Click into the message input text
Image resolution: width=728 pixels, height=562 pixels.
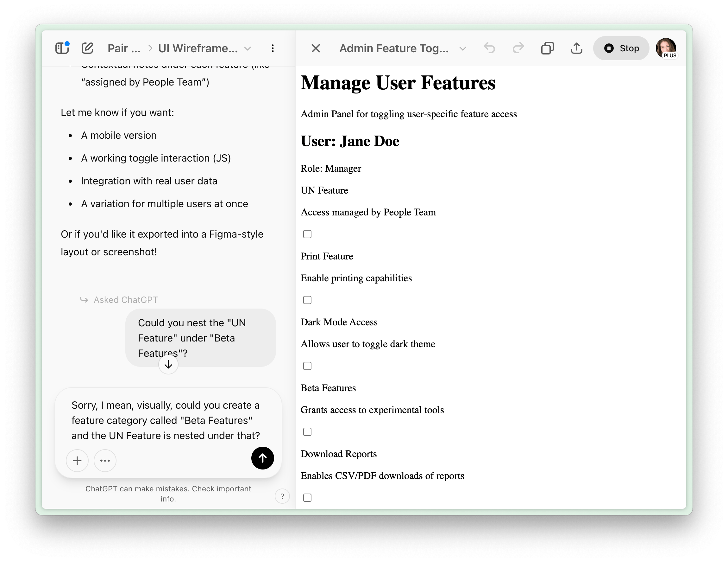(x=166, y=420)
